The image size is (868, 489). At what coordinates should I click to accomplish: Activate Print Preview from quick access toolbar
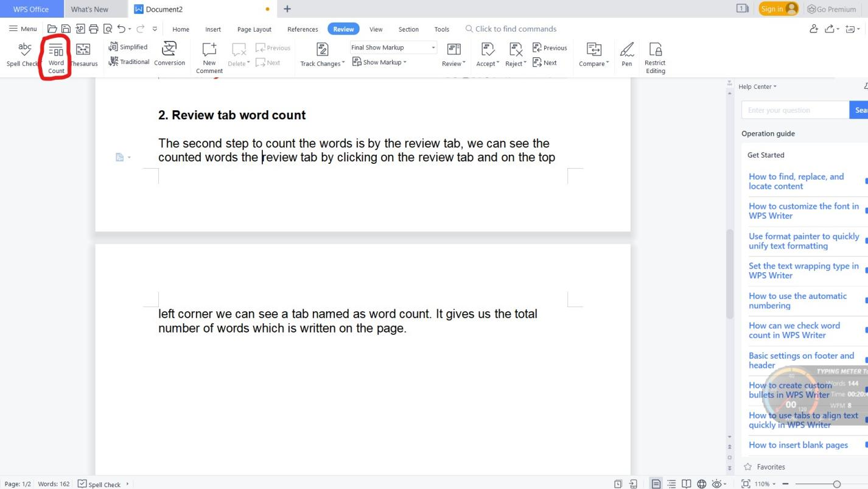coord(108,29)
